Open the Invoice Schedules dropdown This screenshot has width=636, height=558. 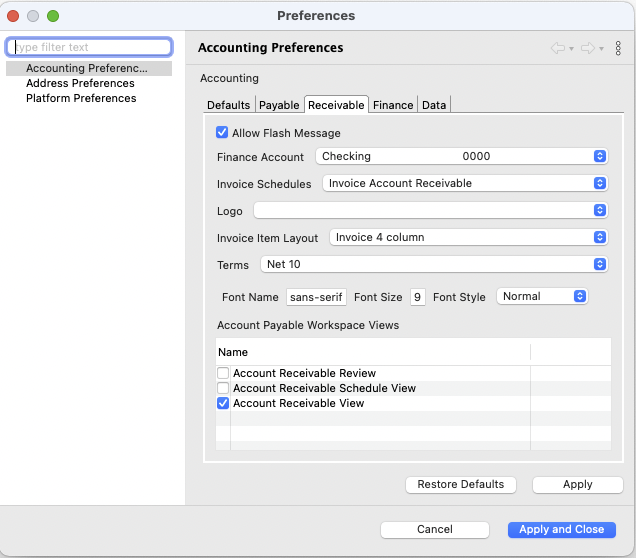click(x=465, y=183)
